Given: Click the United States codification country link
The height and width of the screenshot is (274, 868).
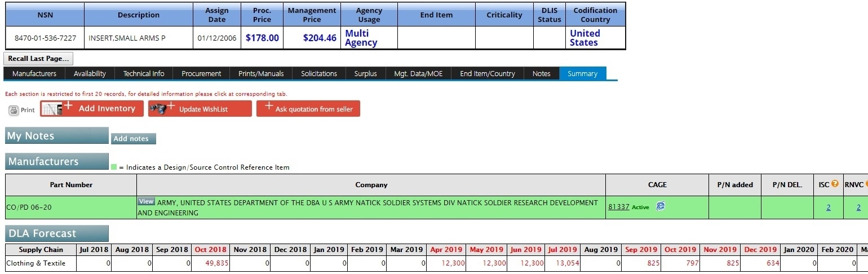Looking at the screenshot, I should [584, 38].
